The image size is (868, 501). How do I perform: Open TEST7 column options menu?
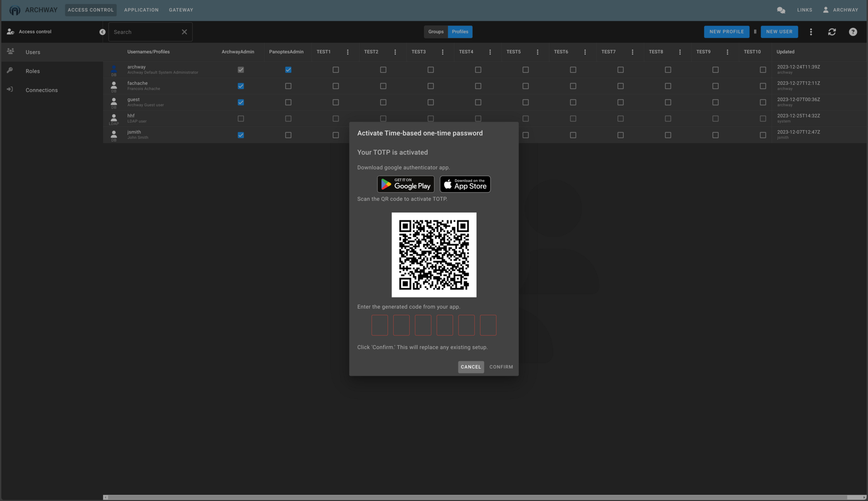pos(632,52)
